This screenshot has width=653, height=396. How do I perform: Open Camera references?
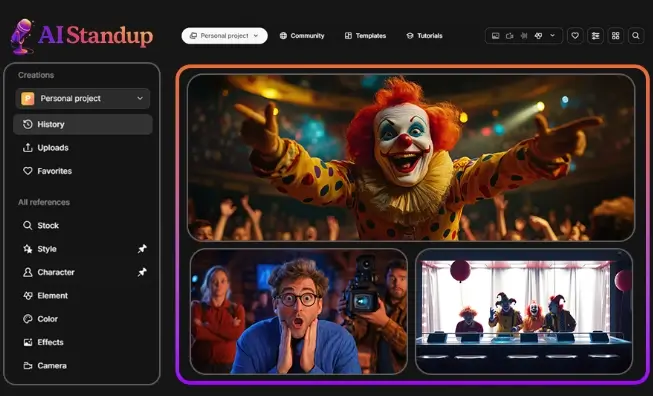83,365
